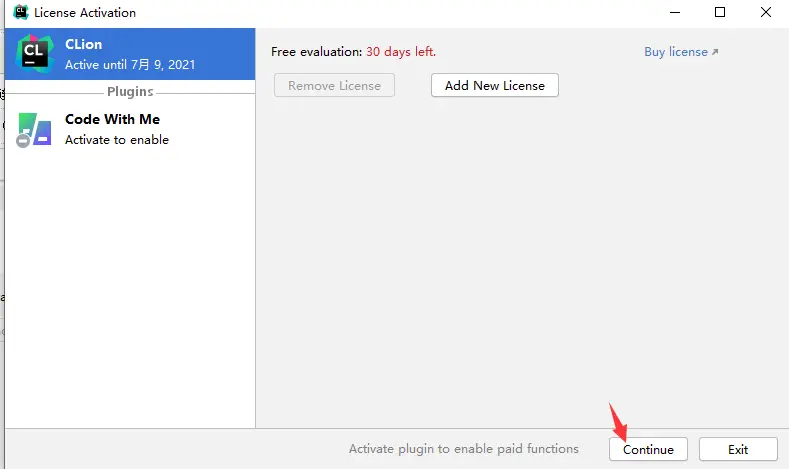Click the Continue button
The height and width of the screenshot is (469, 789).
pyautogui.click(x=648, y=449)
